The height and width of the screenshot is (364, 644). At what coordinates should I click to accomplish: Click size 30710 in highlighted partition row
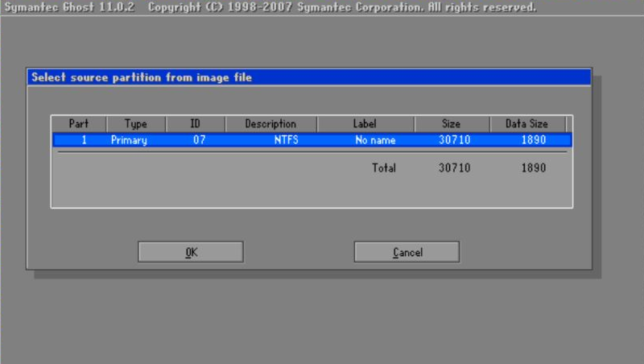[x=454, y=140]
